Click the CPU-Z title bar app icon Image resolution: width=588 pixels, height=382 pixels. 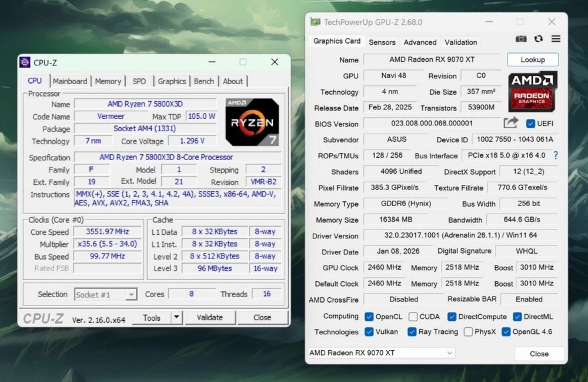tap(25, 62)
